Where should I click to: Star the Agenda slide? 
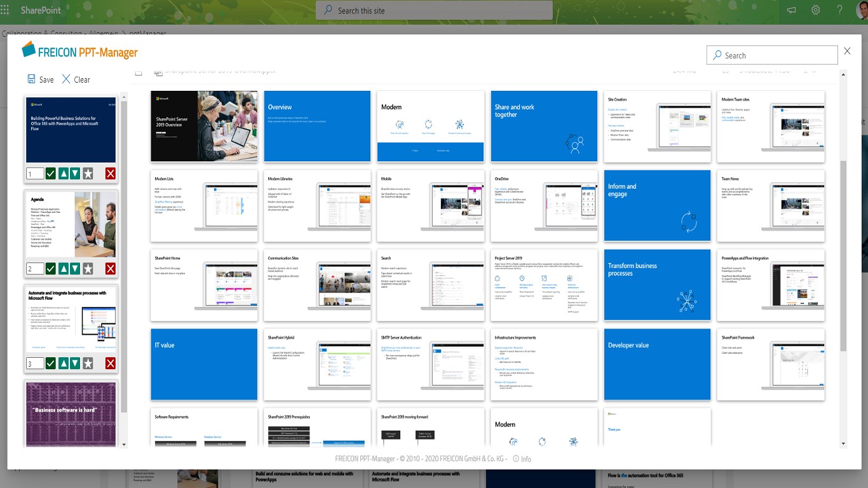88,269
